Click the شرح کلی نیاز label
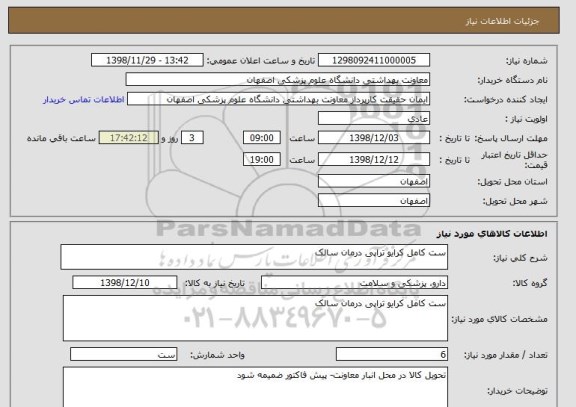This screenshot has height=407, width=576. [520, 258]
